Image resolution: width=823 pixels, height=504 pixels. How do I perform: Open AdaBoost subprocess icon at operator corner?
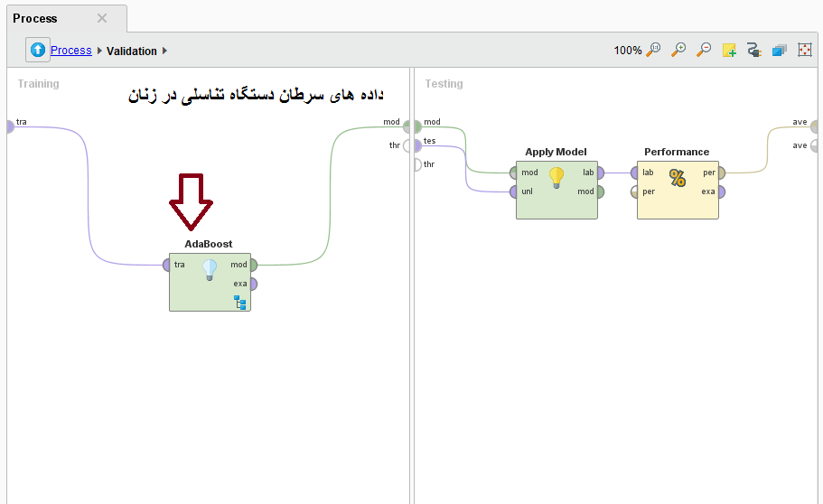click(241, 303)
